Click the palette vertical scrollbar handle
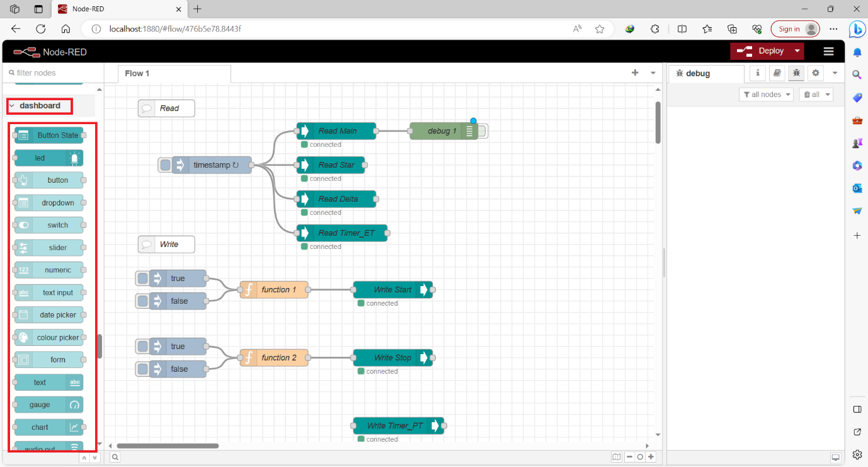 pyautogui.click(x=100, y=347)
